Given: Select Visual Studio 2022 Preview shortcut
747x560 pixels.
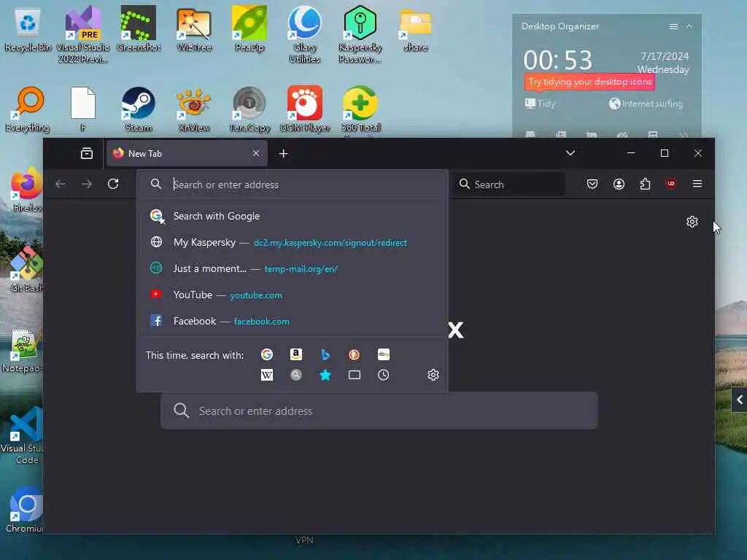Looking at the screenshot, I should point(83,34).
